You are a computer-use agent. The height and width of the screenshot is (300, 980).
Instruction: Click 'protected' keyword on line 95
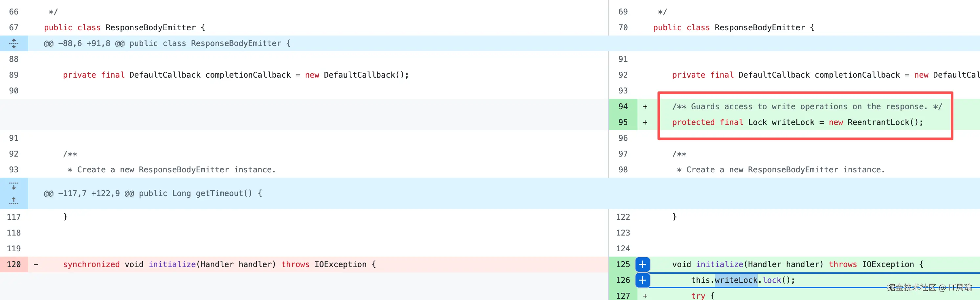tap(693, 122)
